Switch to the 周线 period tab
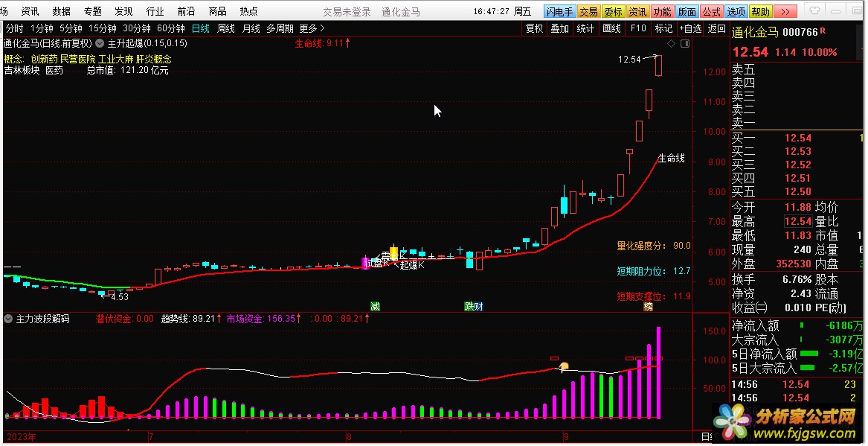 pos(226,28)
